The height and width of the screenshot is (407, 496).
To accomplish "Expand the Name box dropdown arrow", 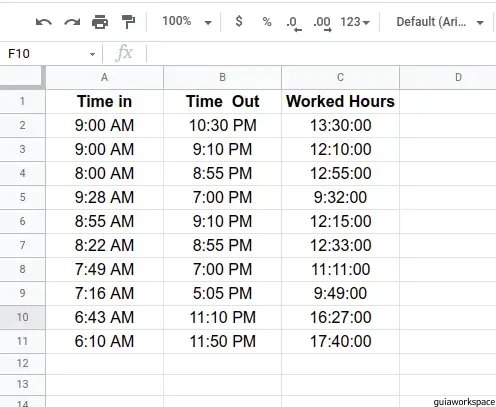I will [92, 54].
